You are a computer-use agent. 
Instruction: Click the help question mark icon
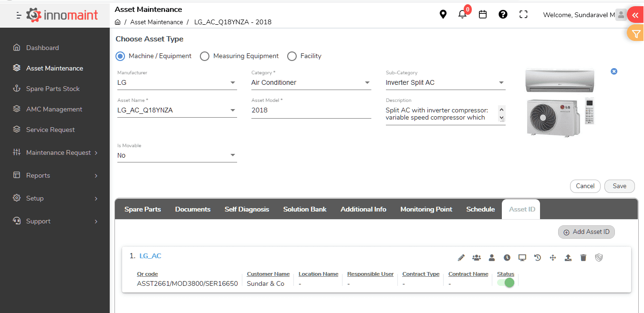point(503,14)
